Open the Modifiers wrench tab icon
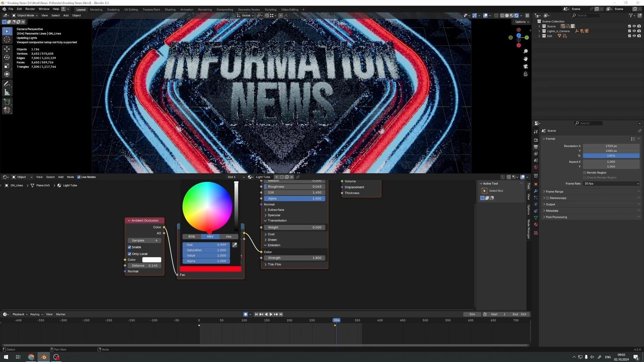 [536, 191]
